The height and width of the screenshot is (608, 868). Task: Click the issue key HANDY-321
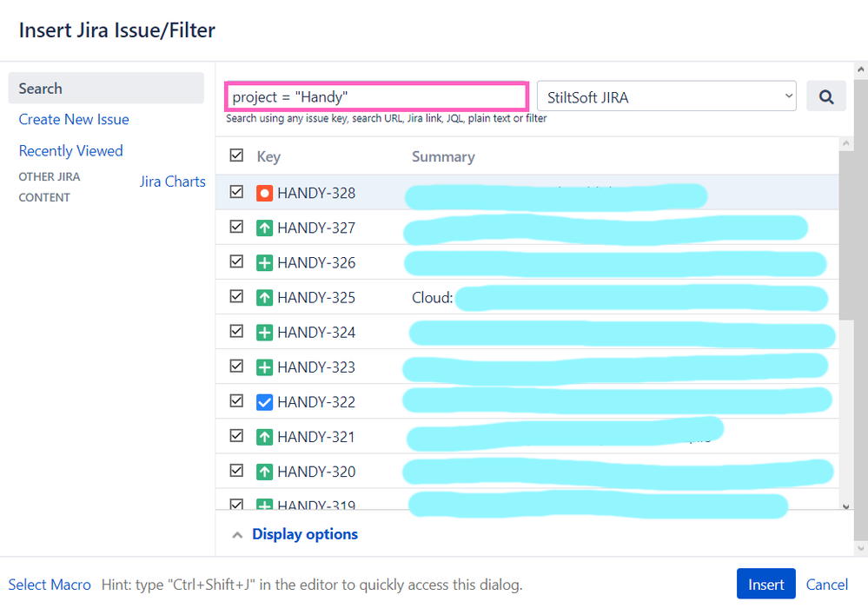coord(316,437)
